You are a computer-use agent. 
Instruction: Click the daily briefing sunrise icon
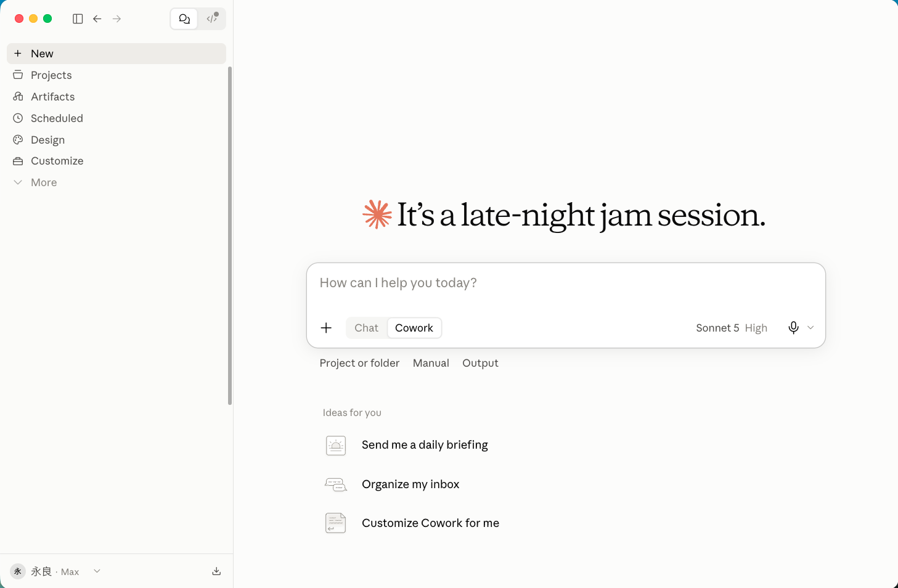336,445
